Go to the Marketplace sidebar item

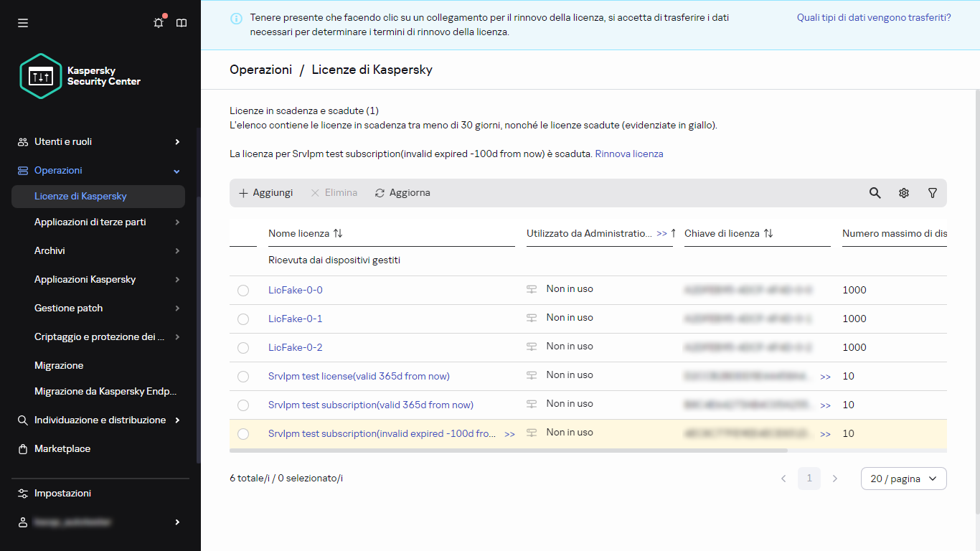[62, 448]
